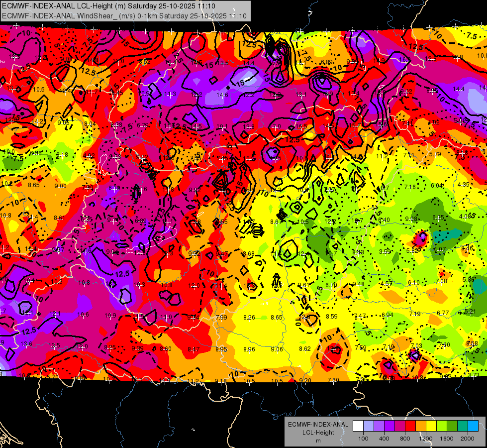
Task: Click the dark green swatch above 1600
Action: click(452, 426)
